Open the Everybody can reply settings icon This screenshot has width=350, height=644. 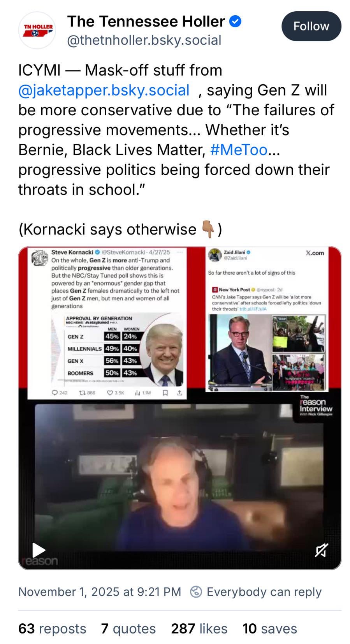196,592
